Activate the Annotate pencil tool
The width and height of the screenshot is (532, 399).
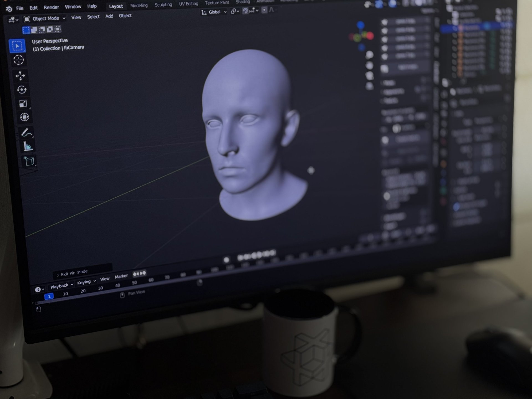pyautogui.click(x=26, y=133)
